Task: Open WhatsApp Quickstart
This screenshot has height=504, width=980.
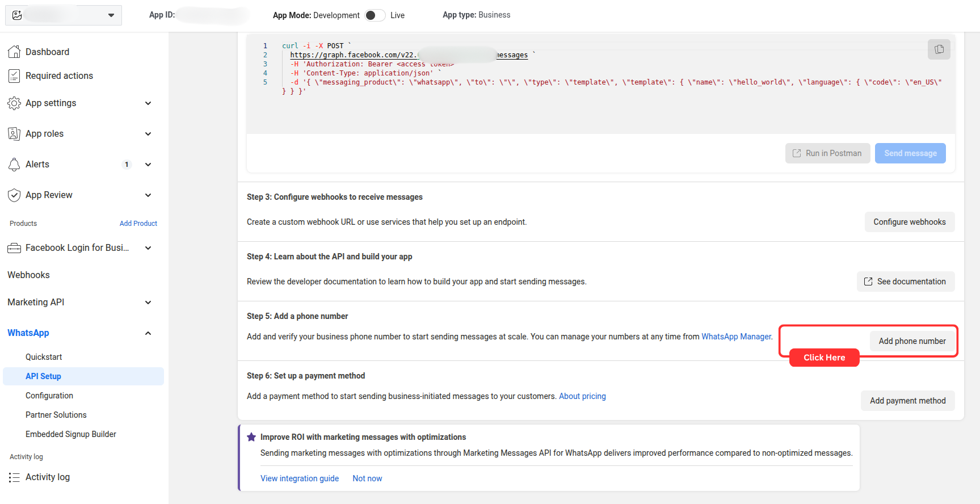Action: pos(44,357)
